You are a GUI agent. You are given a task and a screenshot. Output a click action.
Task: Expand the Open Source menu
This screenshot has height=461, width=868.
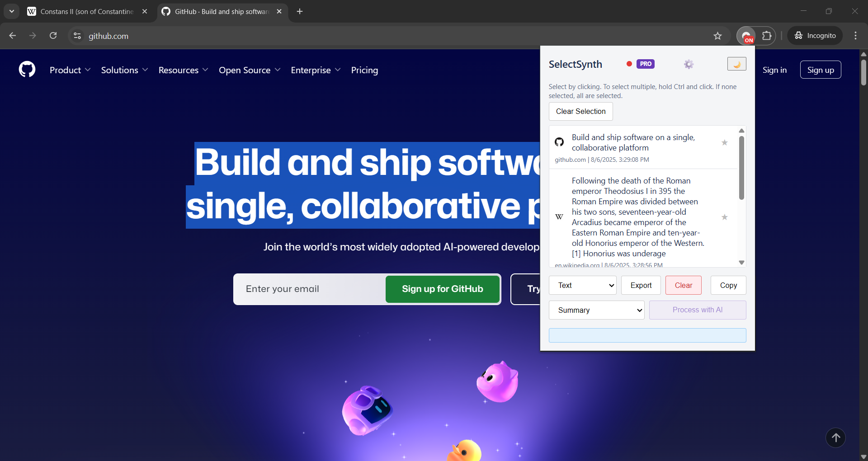(x=250, y=70)
